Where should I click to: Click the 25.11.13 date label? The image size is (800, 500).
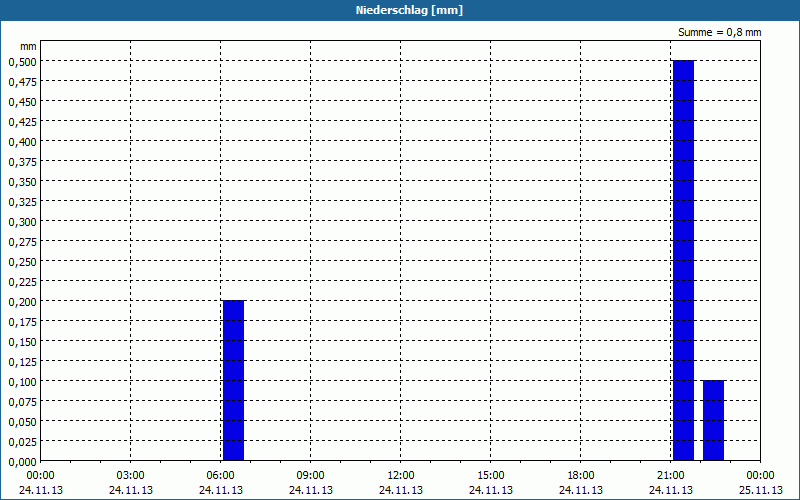[x=761, y=490]
